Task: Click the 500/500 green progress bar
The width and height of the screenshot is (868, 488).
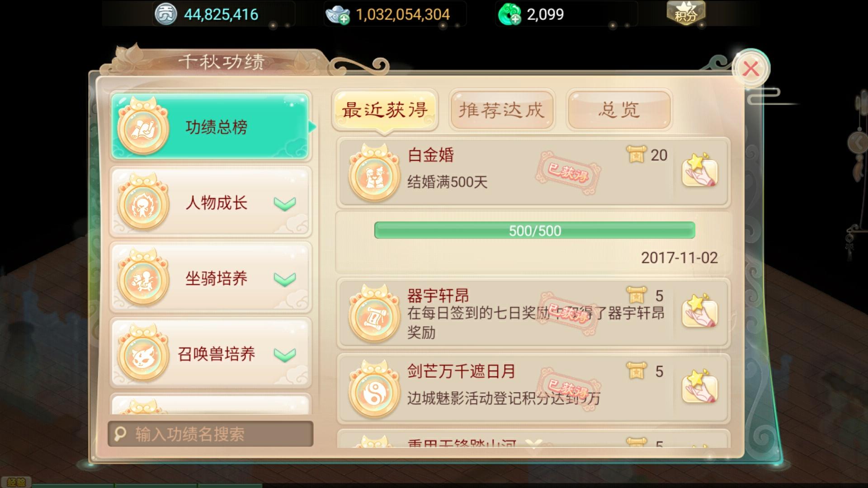Action: (534, 230)
